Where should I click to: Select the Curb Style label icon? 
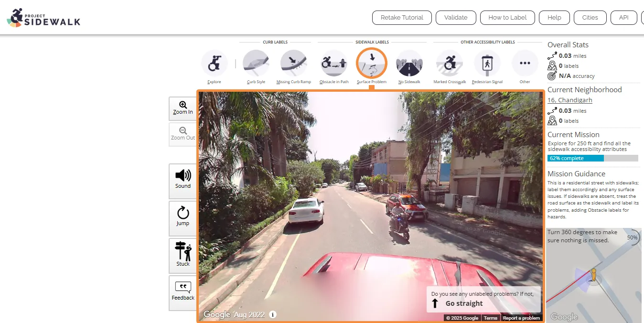tap(256, 64)
